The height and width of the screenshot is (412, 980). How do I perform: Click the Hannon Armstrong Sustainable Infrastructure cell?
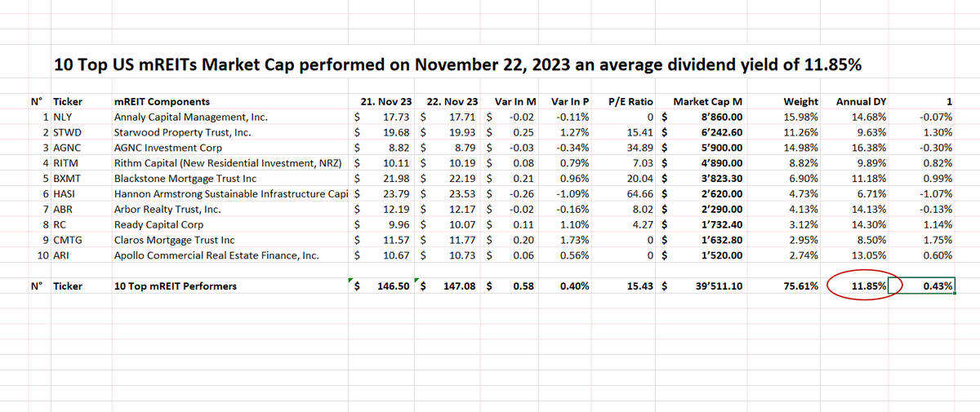(x=232, y=193)
